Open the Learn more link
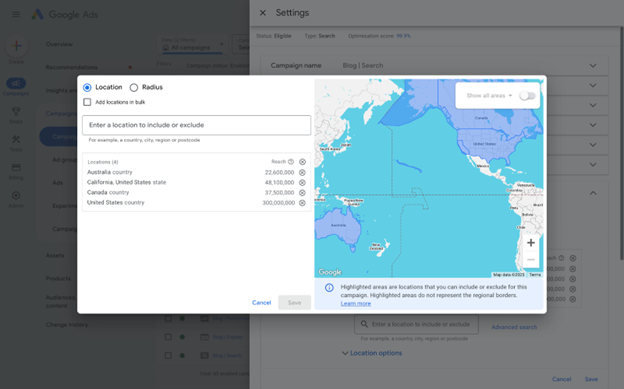 tap(355, 303)
